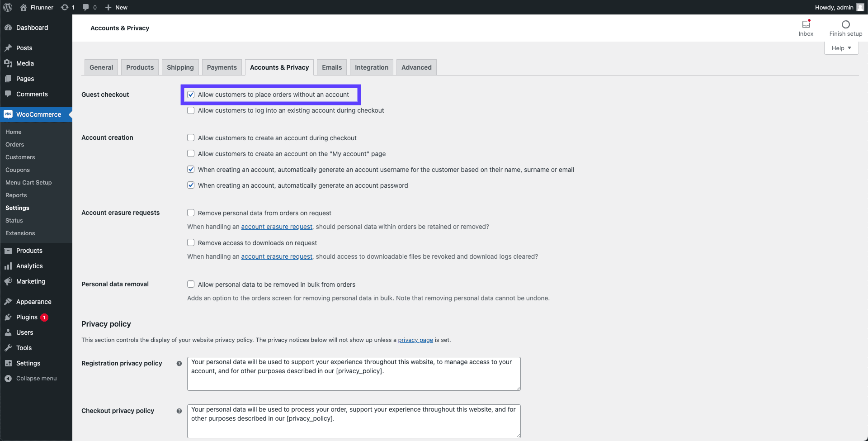Open the Customers submenu item

click(x=20, y=157)
